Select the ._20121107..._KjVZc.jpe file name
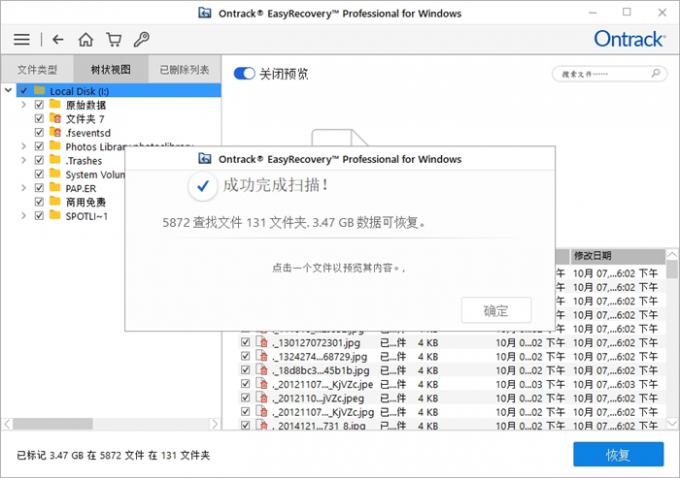680x478 pixels. [323, 384]
